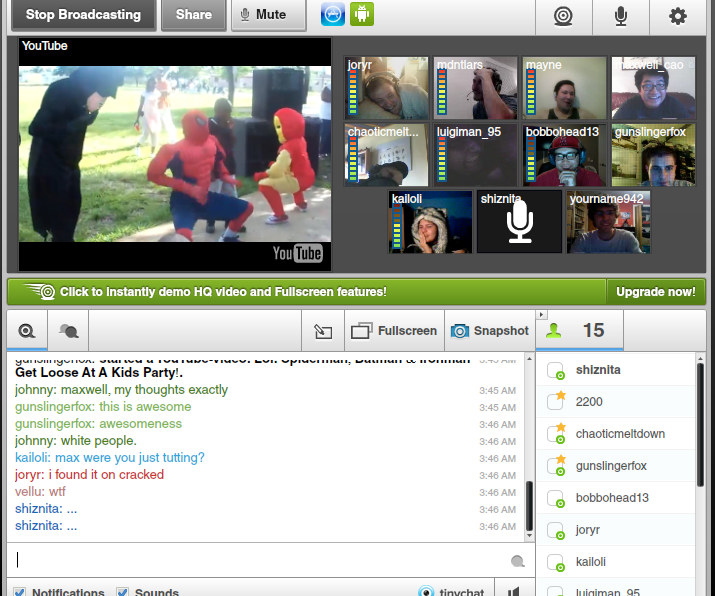This screenshot has height=596, width=715.
Task: Click kailoli's volume level meter
Action: pyautogui.click(x=397, y=225)
